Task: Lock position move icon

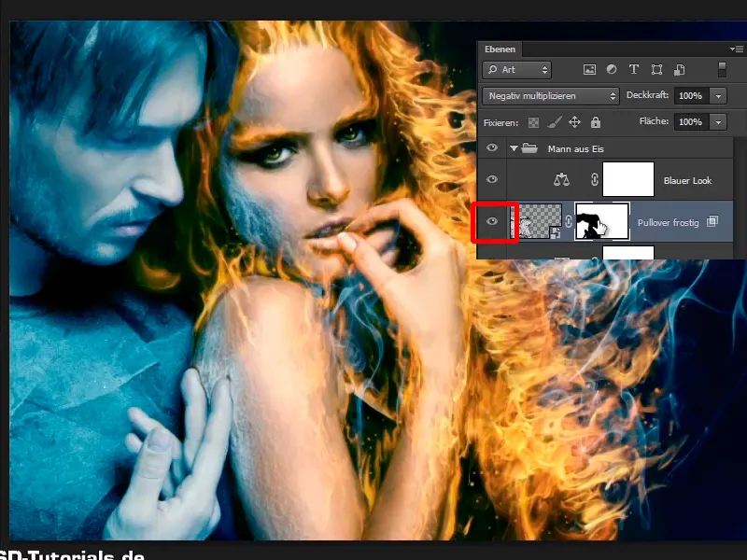Action: 574,122
